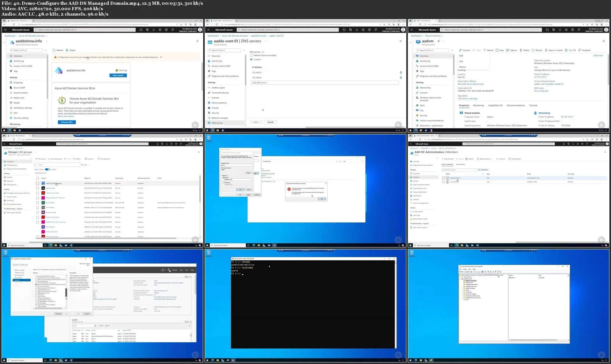Collapse the aaddstimw.info left menu
The width and height of the screenshot is (611, 364).
tap(46, 50)
